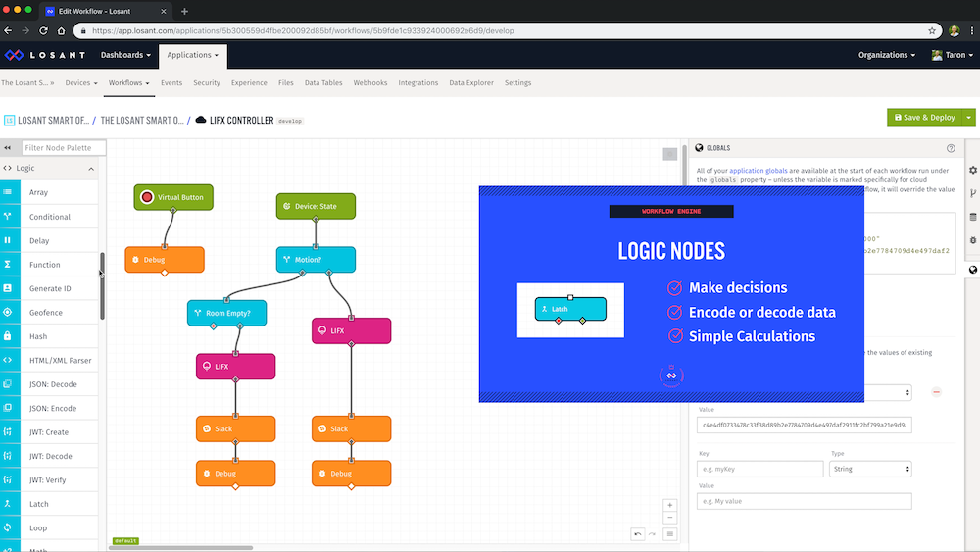Click the canvas horizontal scrollbar

pos(181,548)
